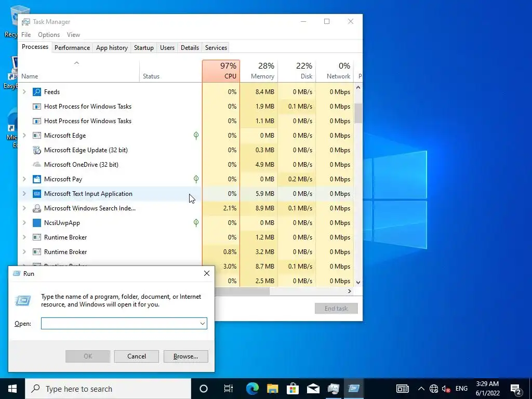The image size is (532, 399).
Task: Show hidden tray icons chevron
Action: [x=421, y=389]
